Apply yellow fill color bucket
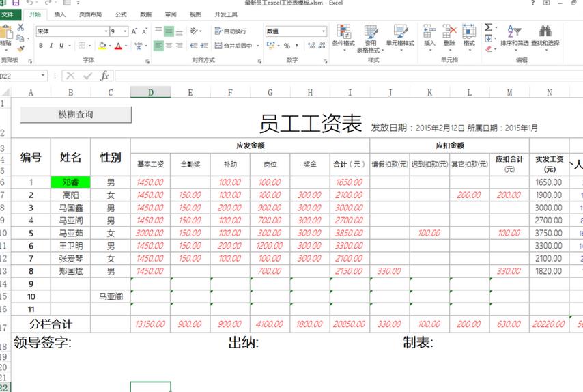Image resolution: width=583 pixels, height=392 pixels. point(102,46)
